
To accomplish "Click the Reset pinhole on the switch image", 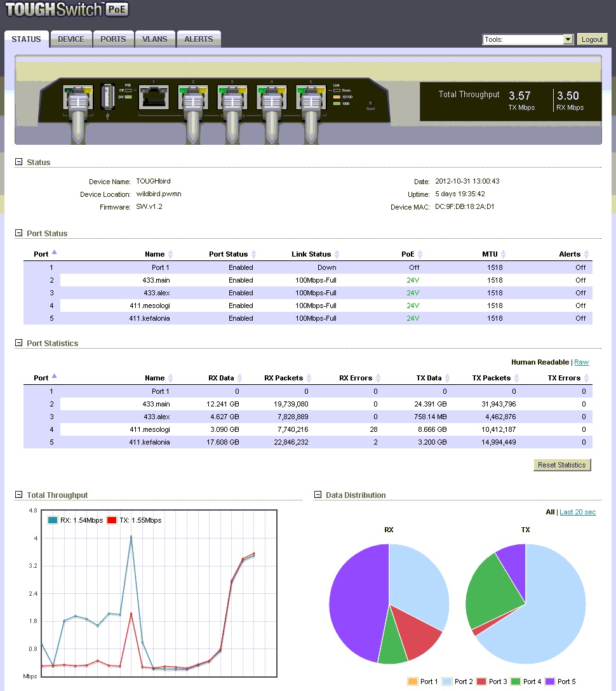I will click(x=370, y=103).
